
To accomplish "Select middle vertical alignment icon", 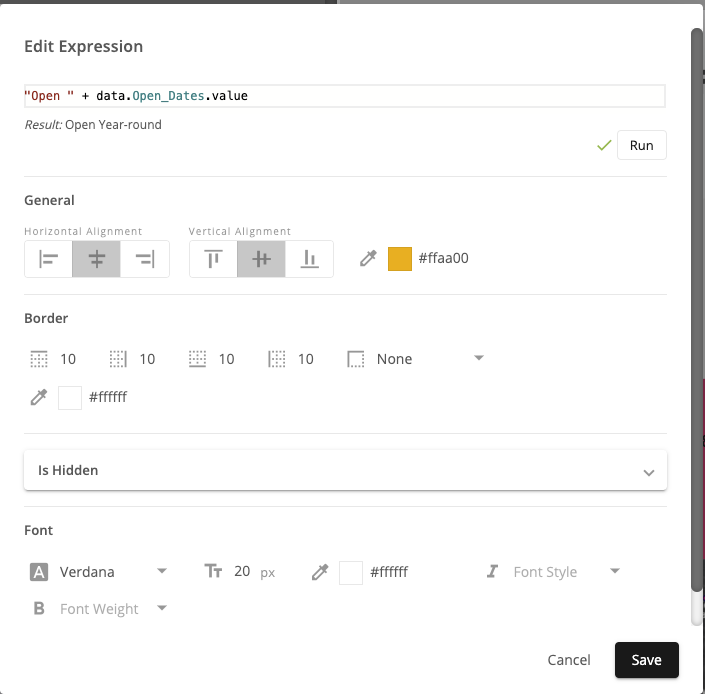I will 261,259.
